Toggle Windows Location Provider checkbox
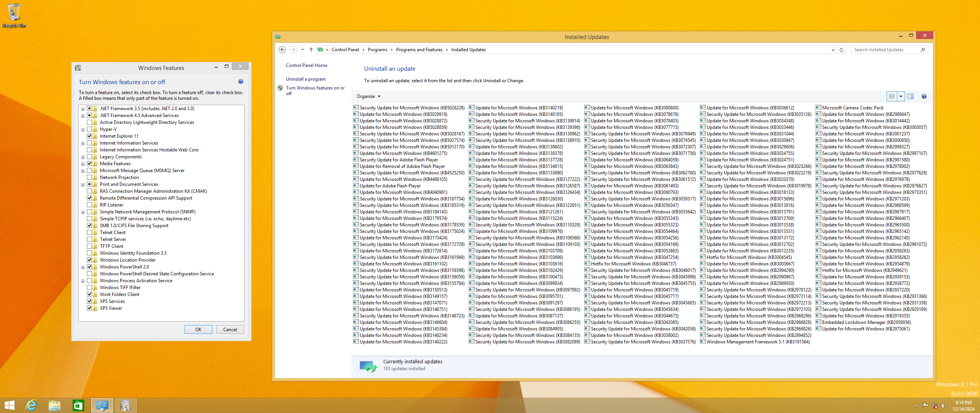 pyautogui.click(x=90, y=260)
